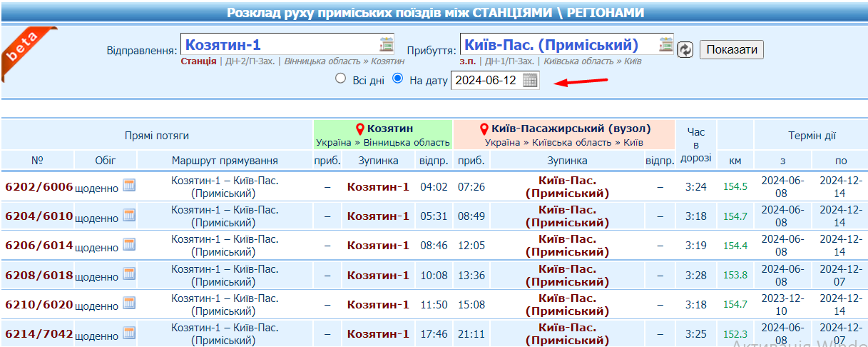Click the date field showing 2024-06-12
This screenshot has width=868, height=347.
tap(486, 81)
